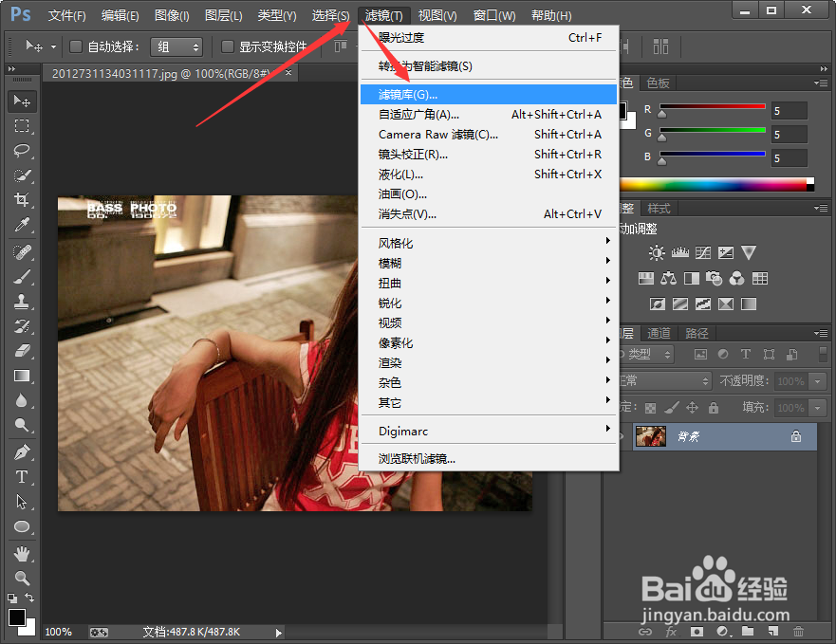The image size is (836, 644).
Task: Open the Layers panel menu button
Action: [x=820, y=333]
